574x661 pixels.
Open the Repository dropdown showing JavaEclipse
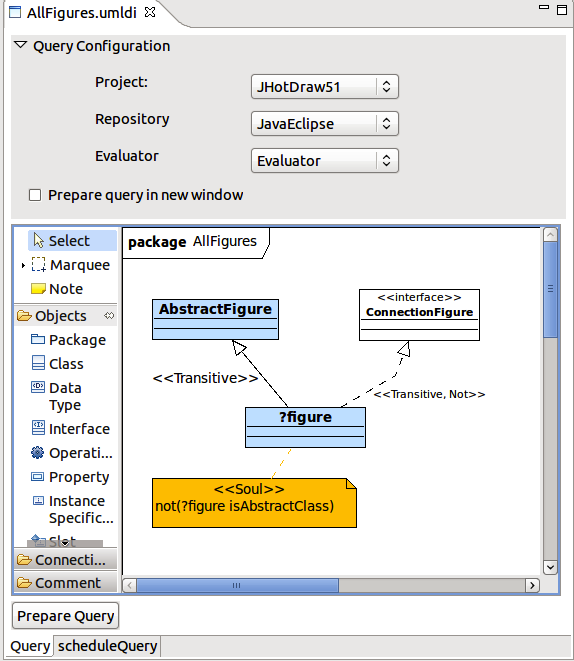click(325, 124)
